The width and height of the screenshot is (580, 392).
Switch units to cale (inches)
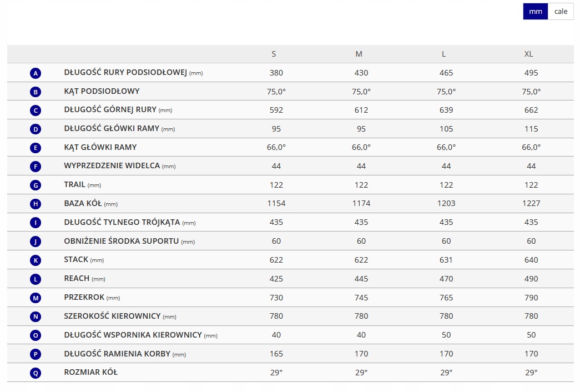(x=561, y=11)
